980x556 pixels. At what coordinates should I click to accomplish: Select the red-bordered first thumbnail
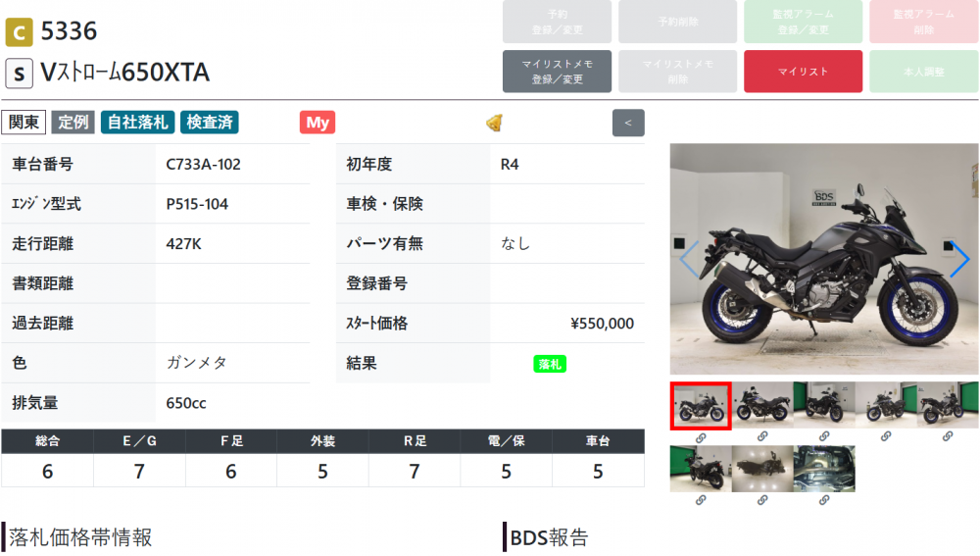tap(701, 406)
